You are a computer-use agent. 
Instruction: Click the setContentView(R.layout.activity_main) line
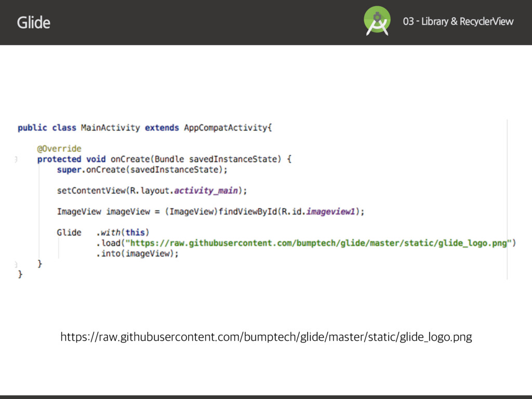[152, 191]
